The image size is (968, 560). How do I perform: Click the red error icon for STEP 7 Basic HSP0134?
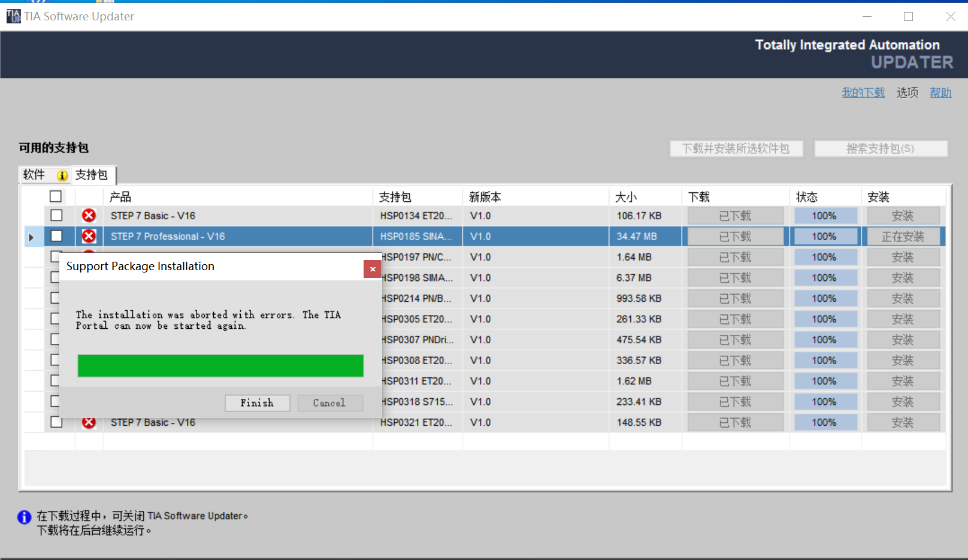(89, 216)
